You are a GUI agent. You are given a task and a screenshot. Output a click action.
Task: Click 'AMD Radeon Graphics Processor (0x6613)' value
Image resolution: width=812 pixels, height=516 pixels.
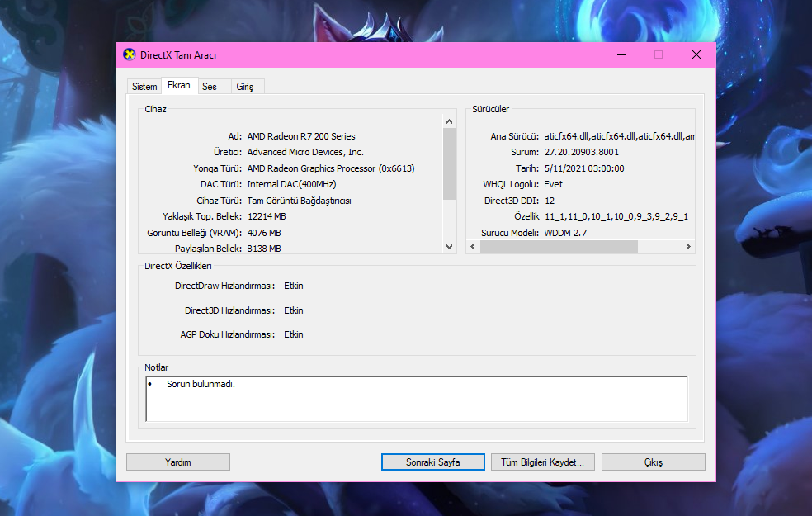(331, 168)
